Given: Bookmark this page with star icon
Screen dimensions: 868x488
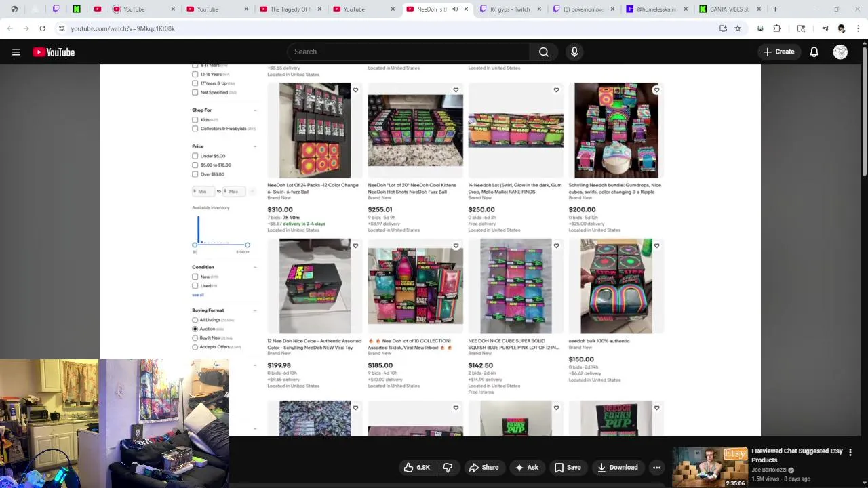Looking at the screenshot, I should (x=738, y=28).
